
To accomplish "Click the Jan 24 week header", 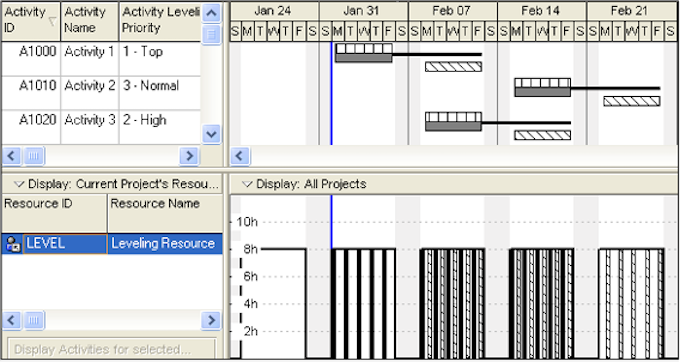I will (274, 11).
